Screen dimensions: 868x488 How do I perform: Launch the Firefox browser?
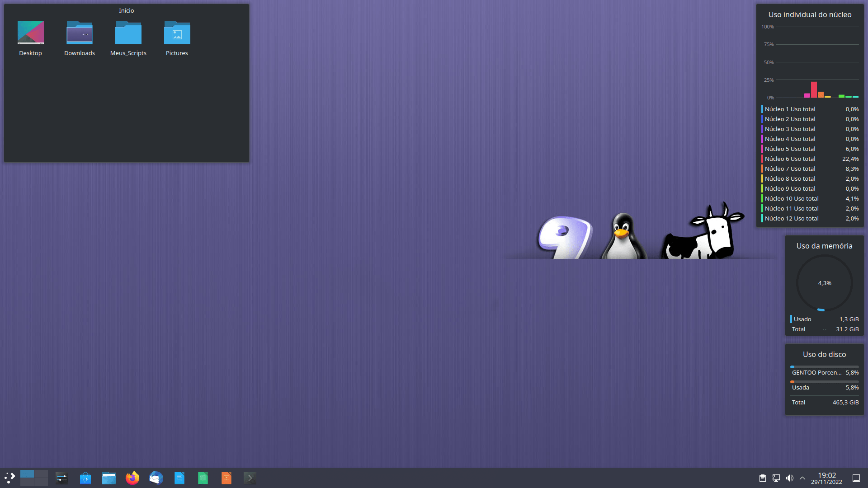tap(132, 478)
